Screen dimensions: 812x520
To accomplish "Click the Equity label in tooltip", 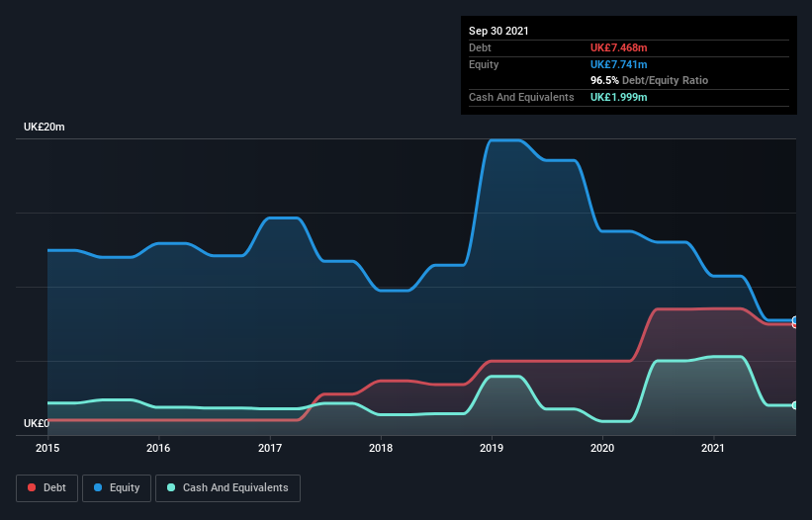I will [x=484, y=64].
